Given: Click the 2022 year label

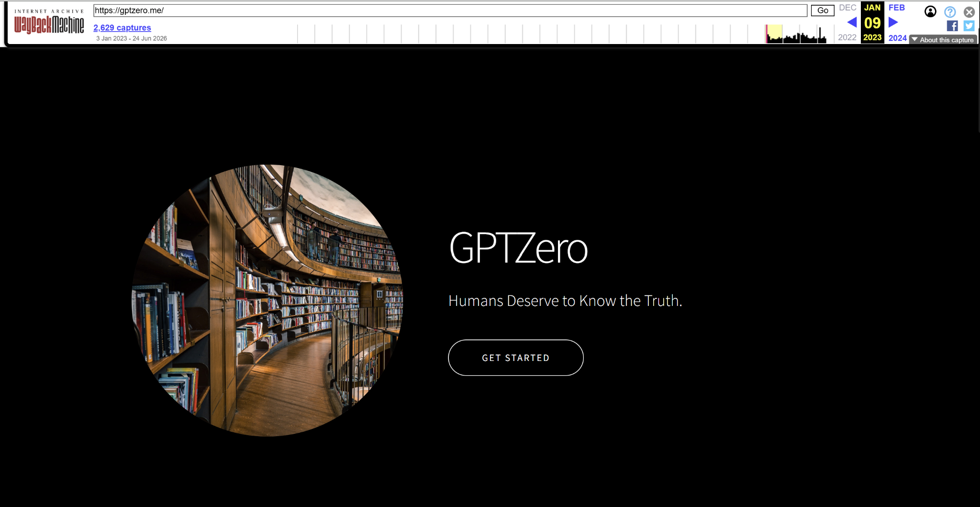Looking at the screenshot, I should [847, 37].
